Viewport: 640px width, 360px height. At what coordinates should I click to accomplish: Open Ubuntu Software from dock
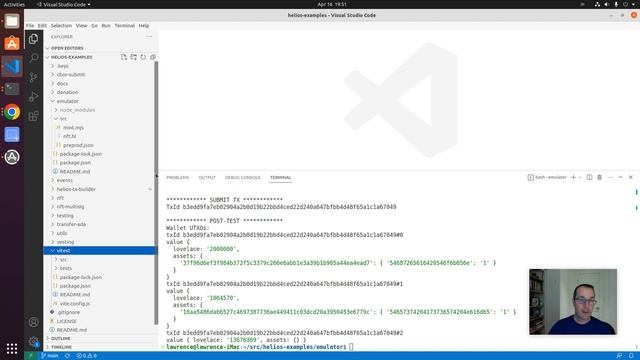click(12, 43)
